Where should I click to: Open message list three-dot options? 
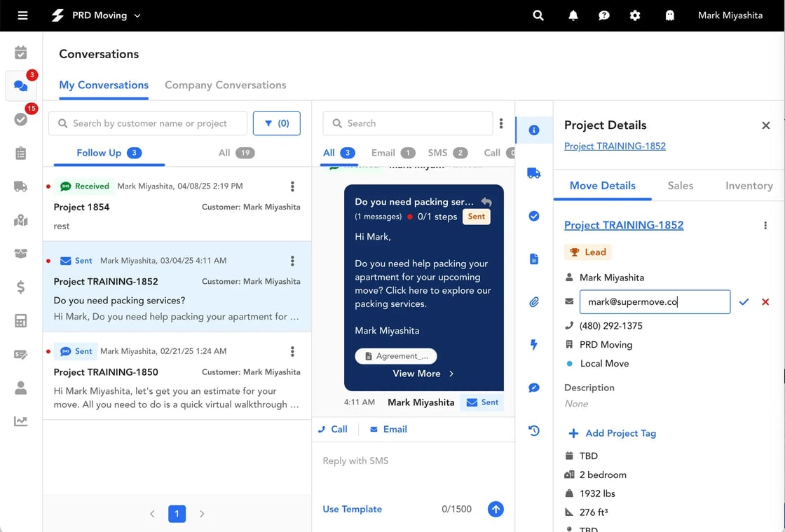(501, 123)
